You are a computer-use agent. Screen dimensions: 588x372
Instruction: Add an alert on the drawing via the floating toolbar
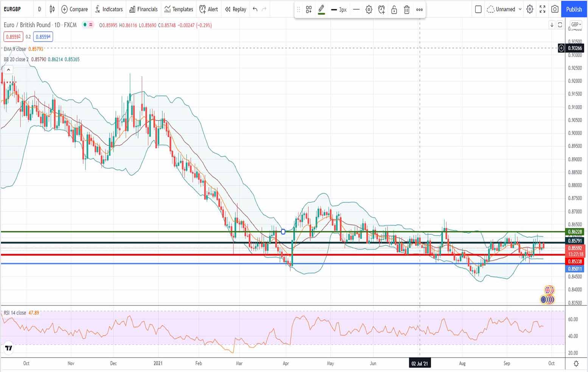click(381, 10)
